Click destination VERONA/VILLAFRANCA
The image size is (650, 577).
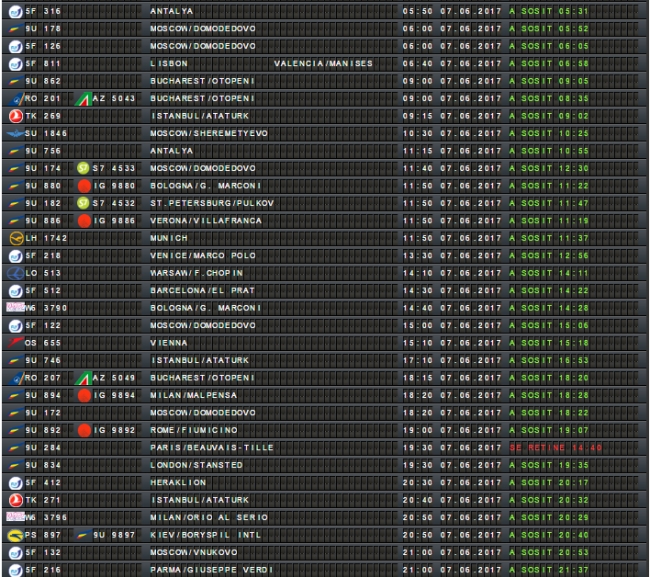point(206,221)
